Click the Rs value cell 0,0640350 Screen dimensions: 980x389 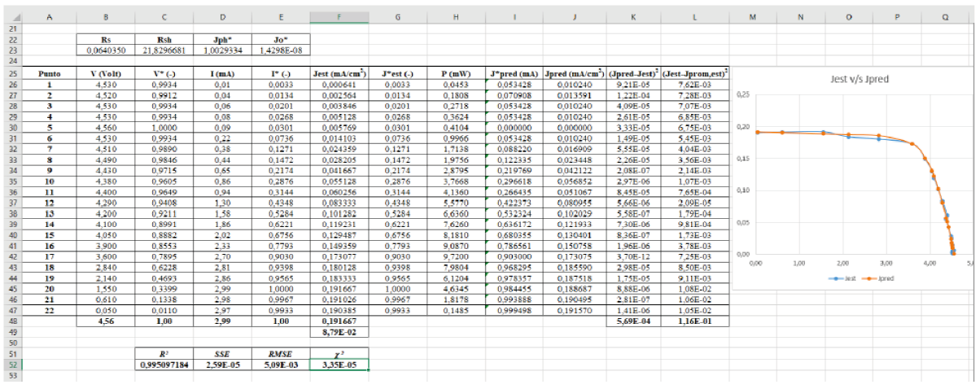point(107,50)
